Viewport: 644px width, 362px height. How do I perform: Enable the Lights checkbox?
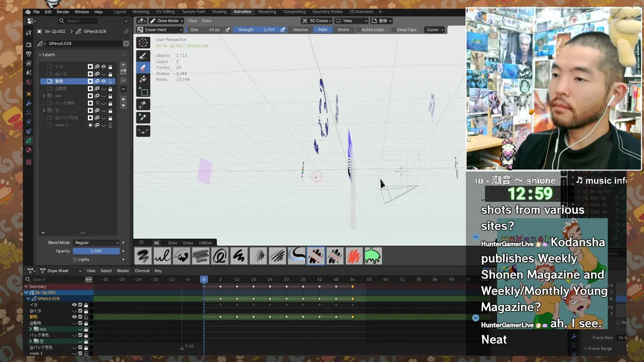(x=75, y=259)
